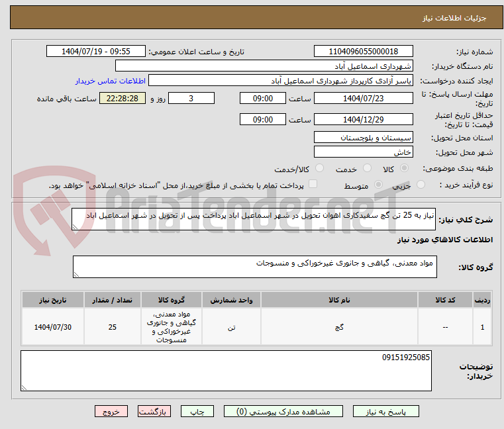The width and height of the screenshot is (504, 429).
Task: Click the جزئیات اطلاعات نیاز header title
Action: click(454, 18)
